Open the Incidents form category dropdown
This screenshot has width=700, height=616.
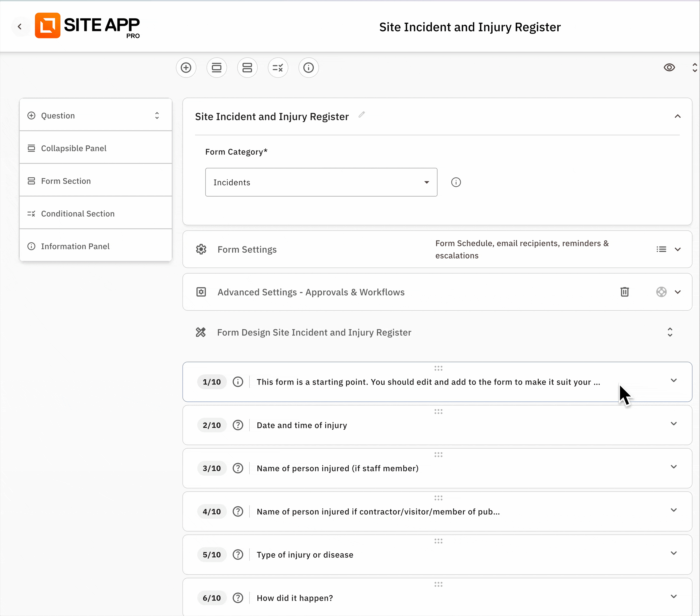coord(321,182)
